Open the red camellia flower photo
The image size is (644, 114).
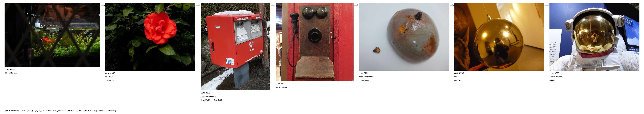[x=150, y=37]
